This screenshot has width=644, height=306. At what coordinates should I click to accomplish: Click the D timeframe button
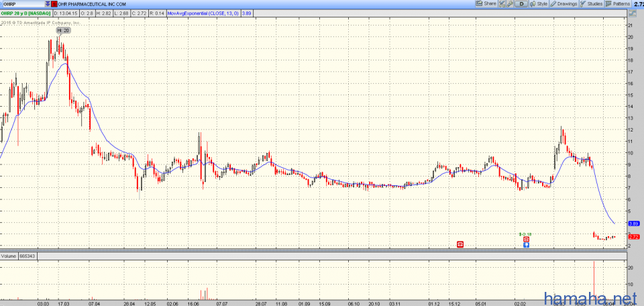[522, 4]
